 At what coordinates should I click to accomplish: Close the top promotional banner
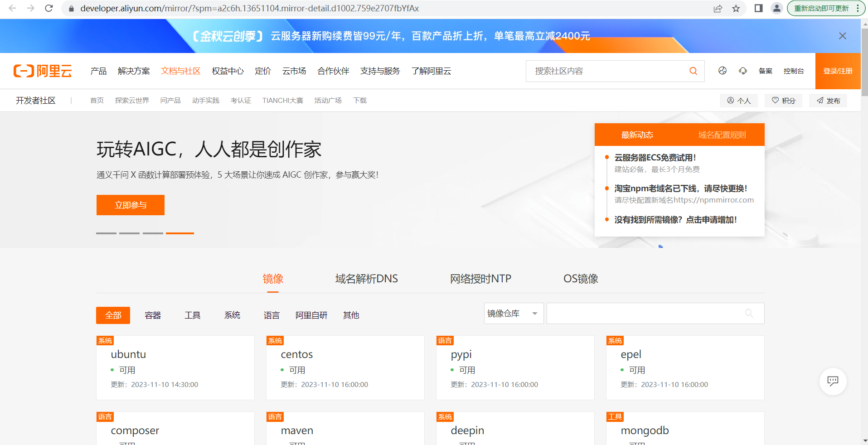843,36
